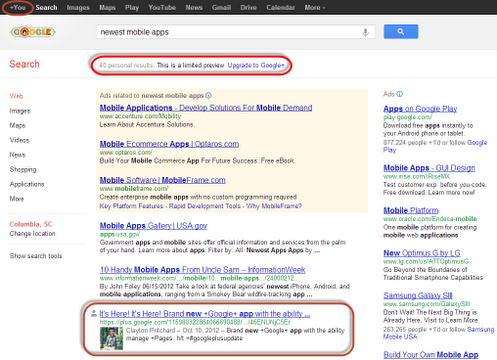Select Videos in the left sidebar
This screenshot has width=497, height=360.
(19, 140)
